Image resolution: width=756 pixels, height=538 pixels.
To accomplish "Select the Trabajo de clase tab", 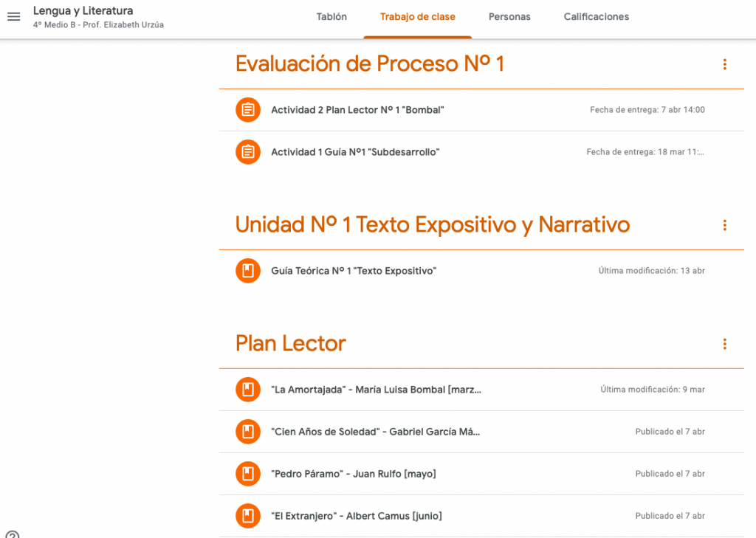I will 417,17.
